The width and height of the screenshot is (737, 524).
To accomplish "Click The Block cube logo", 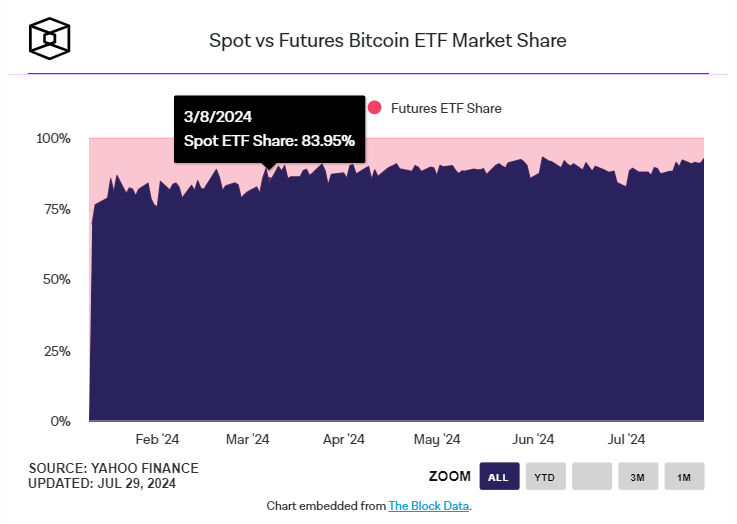I will 49,40.
